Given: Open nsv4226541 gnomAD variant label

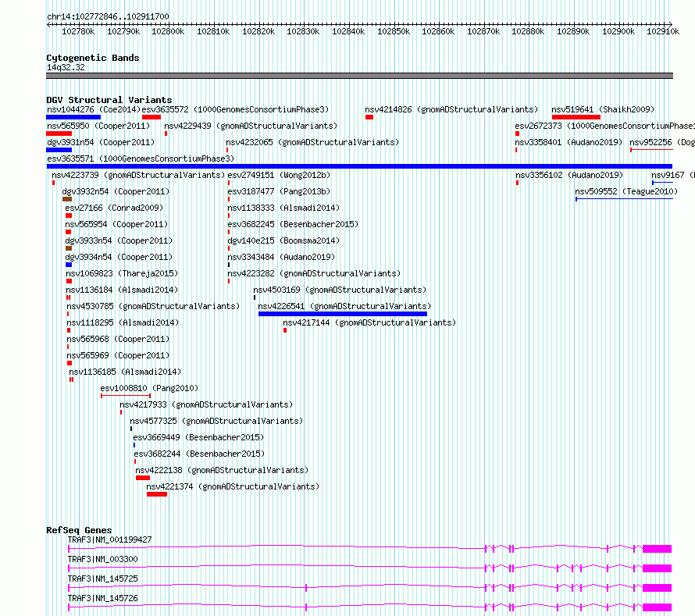Looking at the screenshot, I should click(x=344, y=306).
